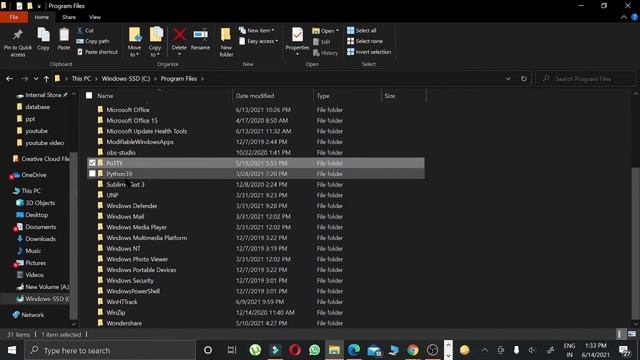This screenshot has width=640, height=360.
Task: Expand the address bar history dropdown
Action: pyautogui.click(x=508, y=79)
